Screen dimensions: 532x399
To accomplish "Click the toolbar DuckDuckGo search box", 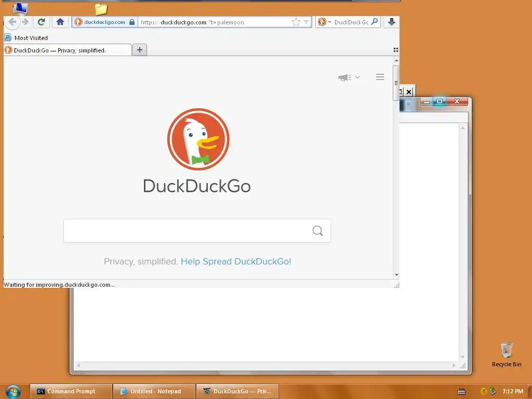I will click(351, 22).
